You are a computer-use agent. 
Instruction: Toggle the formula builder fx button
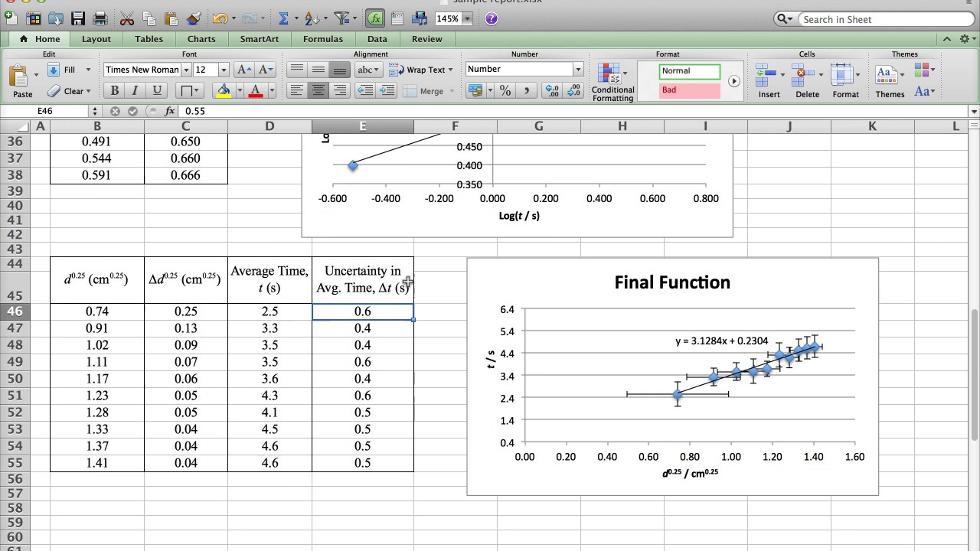pyautogui.click(x=375, y=18)
